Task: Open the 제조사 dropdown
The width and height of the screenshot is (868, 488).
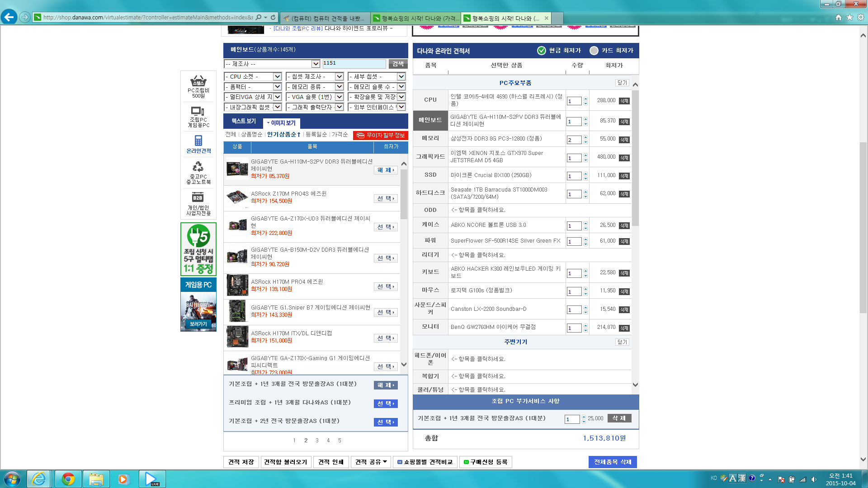Action: click(x=315, y=64)
